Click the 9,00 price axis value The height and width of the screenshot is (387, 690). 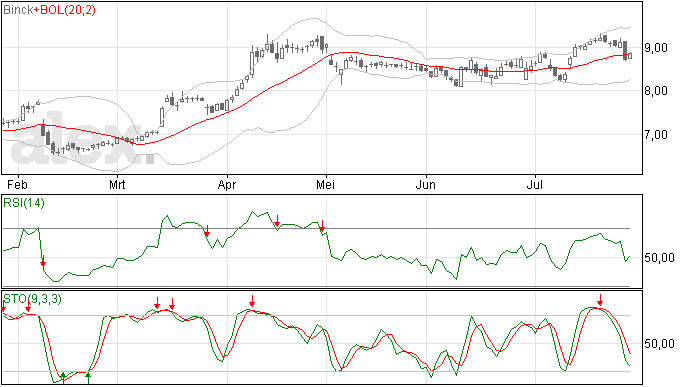click(x=656, y=48)
